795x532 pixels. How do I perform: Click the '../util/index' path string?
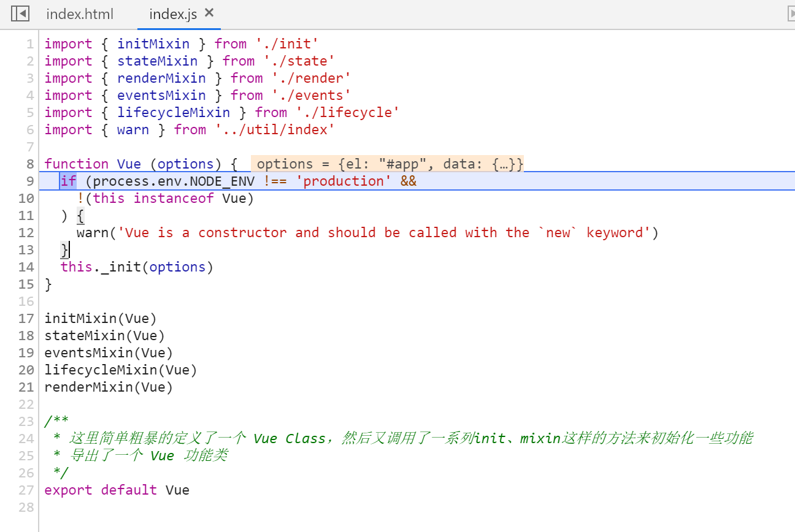pyautogui.click(x=275, y=130)
